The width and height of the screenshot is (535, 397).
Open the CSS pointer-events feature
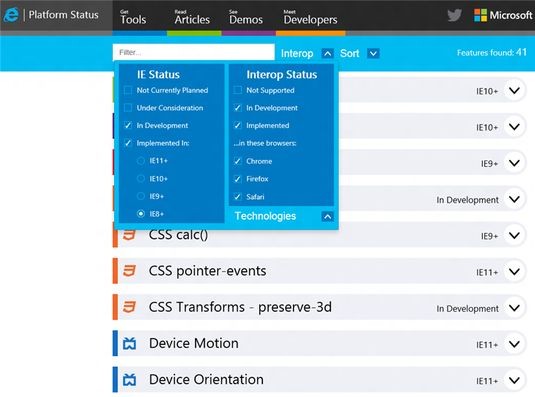click(207, 271)
